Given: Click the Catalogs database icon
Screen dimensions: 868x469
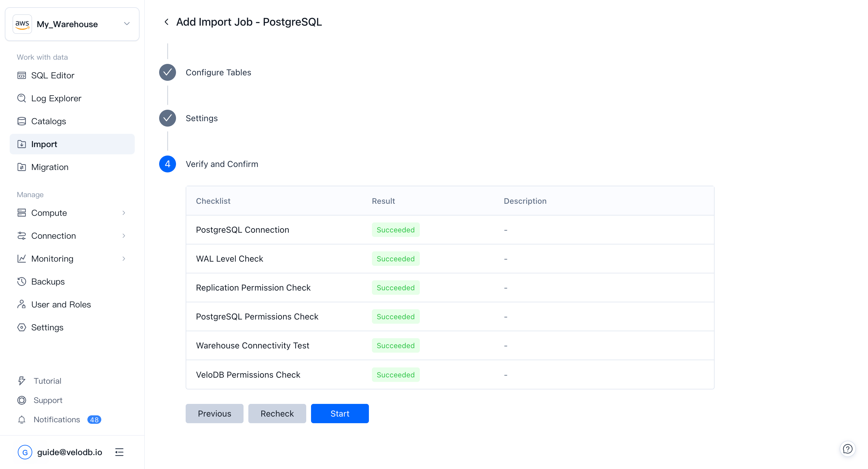Looking at the screenshot, I should point(22,121).
